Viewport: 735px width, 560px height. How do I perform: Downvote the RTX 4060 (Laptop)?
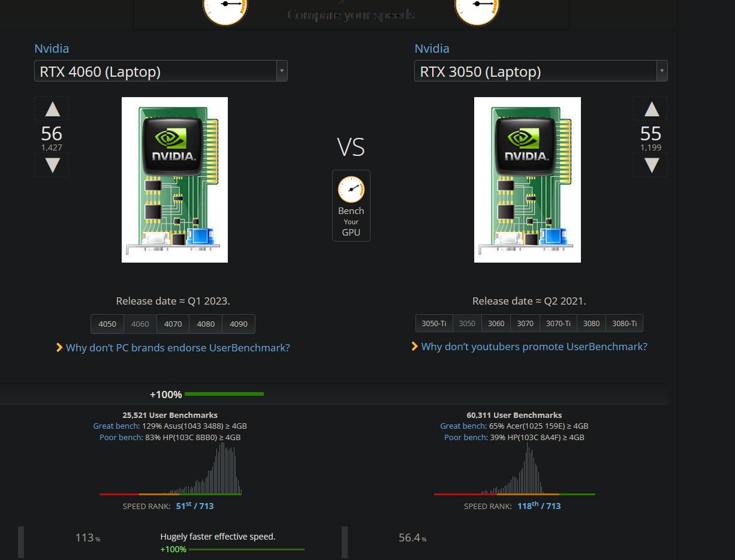coord(52,165)
